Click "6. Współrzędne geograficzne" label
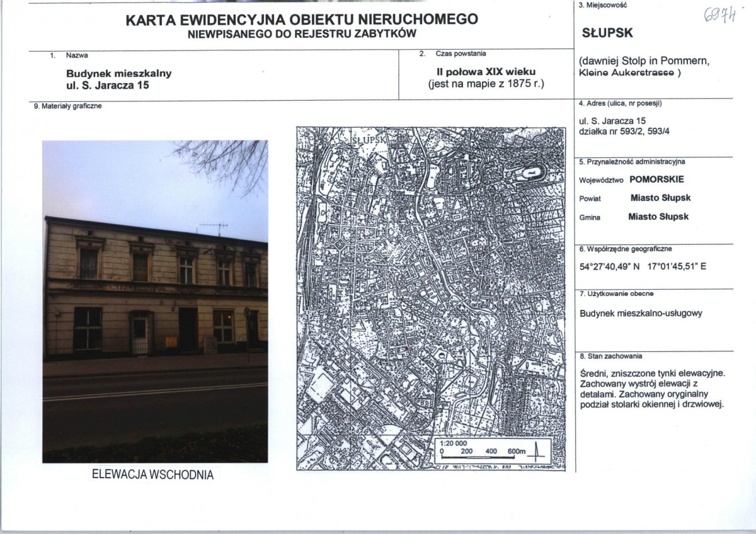The width and height of the screenshot is (756, 534). (624, 250)
